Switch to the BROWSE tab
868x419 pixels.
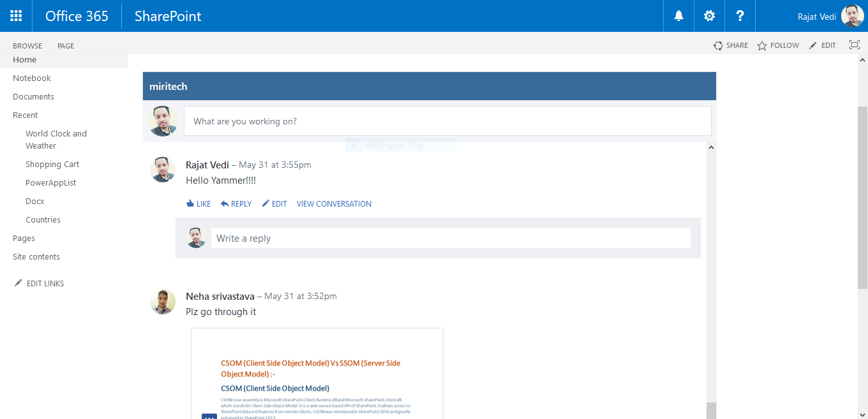27,45
